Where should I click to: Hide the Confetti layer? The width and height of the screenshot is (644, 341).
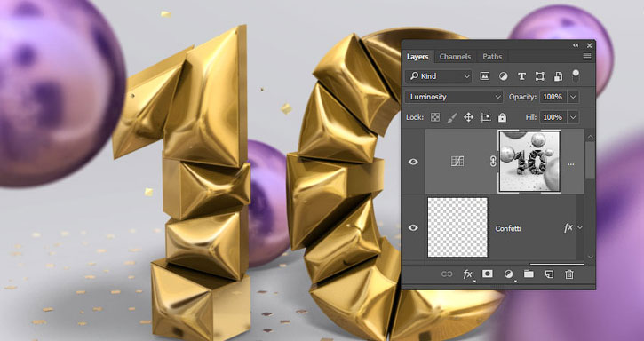413,227
